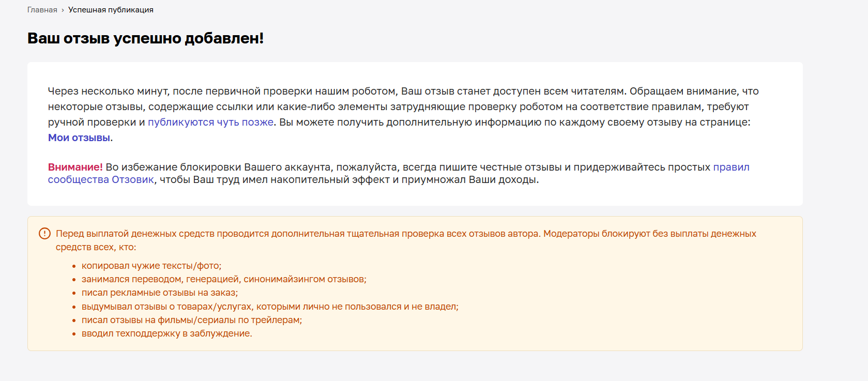Click the выдумывал отзывы о товарах/услугах bullet
868x381 pixels.
(x=270, y=307)
